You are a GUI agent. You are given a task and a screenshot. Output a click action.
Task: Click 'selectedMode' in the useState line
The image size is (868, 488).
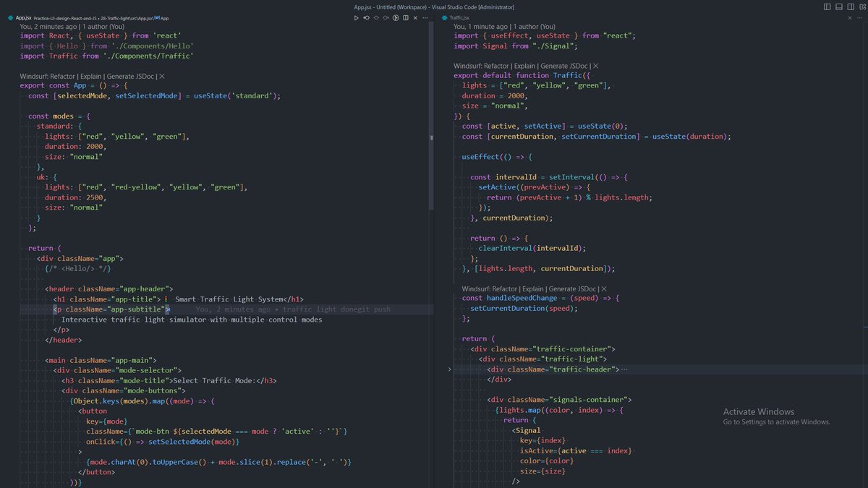pos(82,95)
